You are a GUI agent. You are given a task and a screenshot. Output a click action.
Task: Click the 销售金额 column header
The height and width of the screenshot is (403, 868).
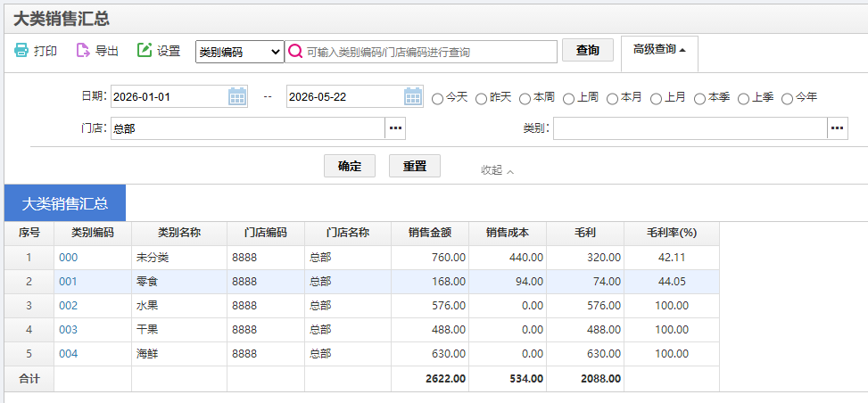click(430, 233)
